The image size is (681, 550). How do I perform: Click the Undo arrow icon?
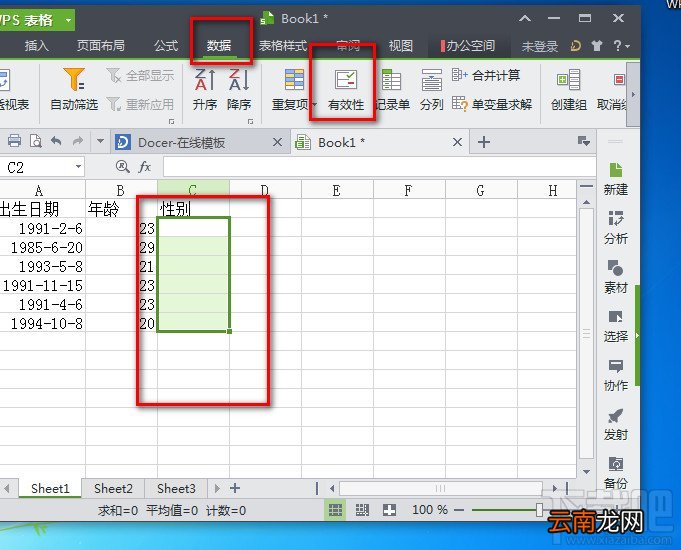[56, 141]
